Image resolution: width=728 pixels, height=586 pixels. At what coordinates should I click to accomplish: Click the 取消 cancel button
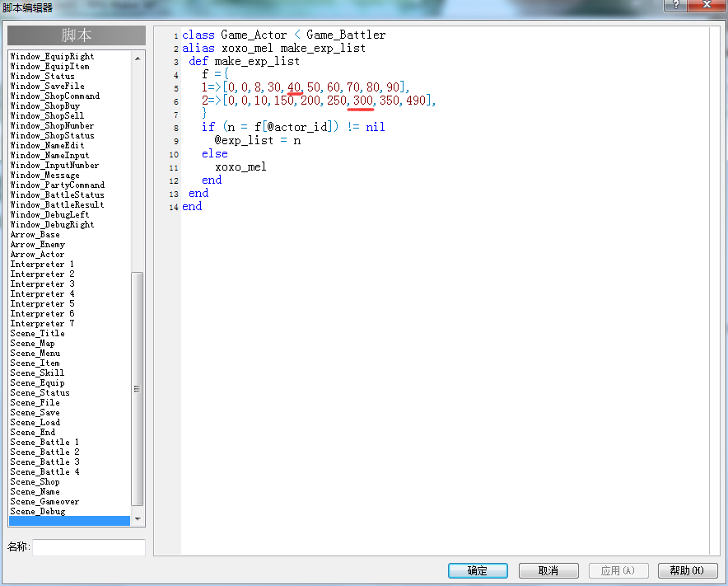point(548,570)
